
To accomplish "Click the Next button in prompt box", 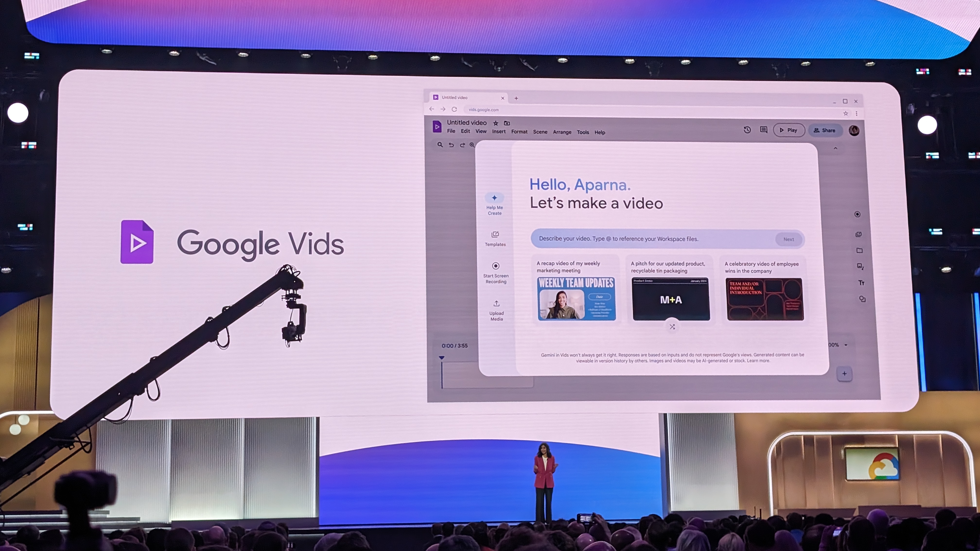I will click(788, 239).
